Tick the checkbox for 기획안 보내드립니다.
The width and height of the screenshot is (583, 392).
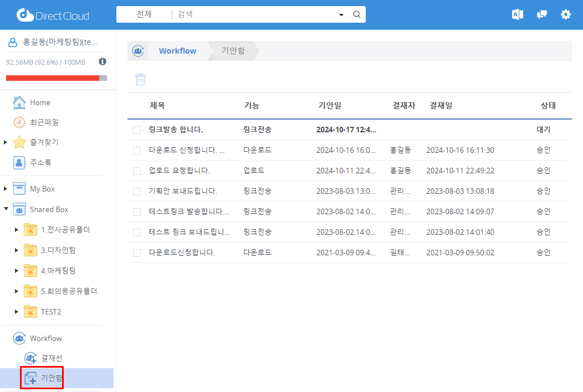point(137,192)
